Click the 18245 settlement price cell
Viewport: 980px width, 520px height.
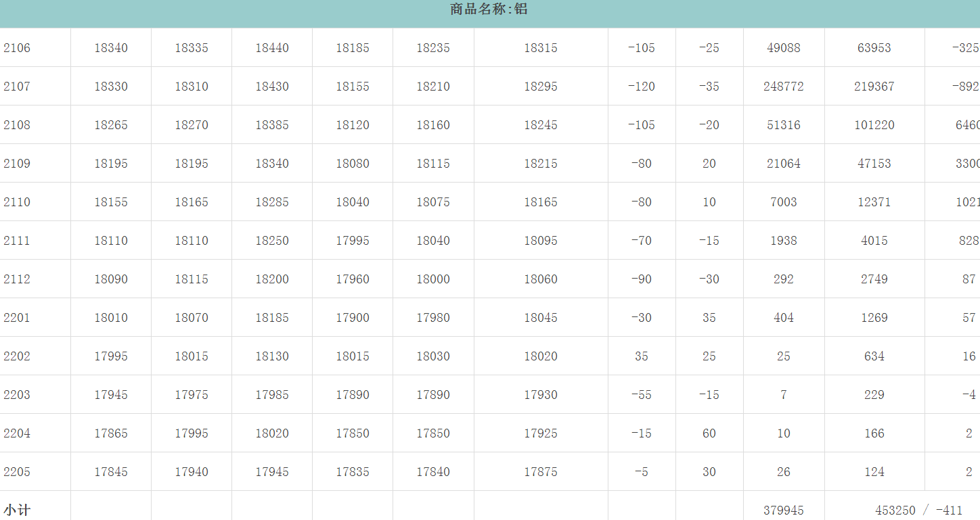541,125
